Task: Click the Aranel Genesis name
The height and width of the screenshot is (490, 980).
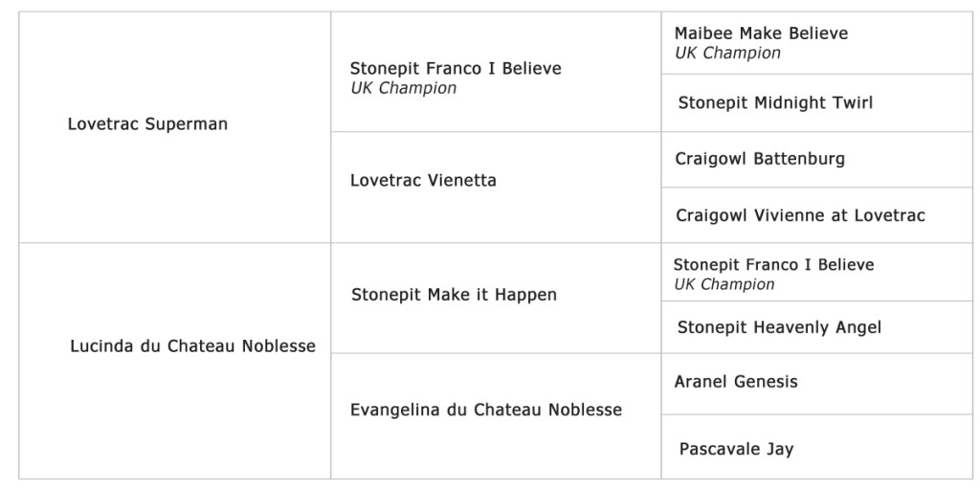Action: click(x=735, y=382)
